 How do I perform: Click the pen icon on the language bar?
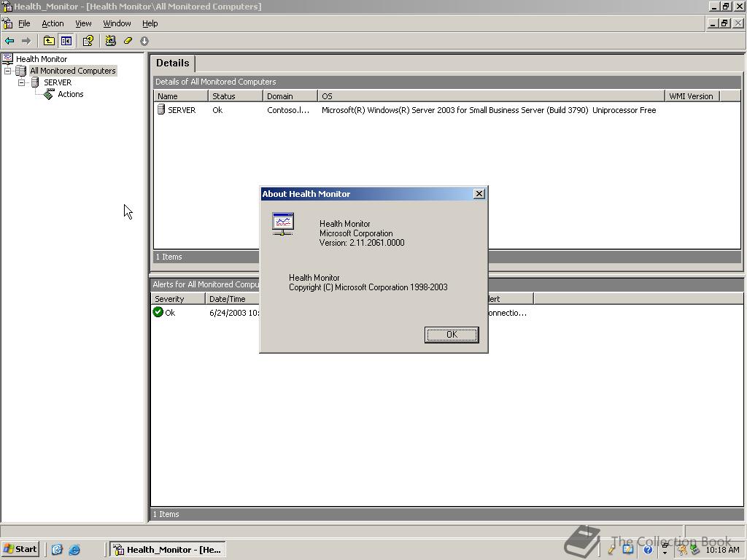[x=612, y=550]
